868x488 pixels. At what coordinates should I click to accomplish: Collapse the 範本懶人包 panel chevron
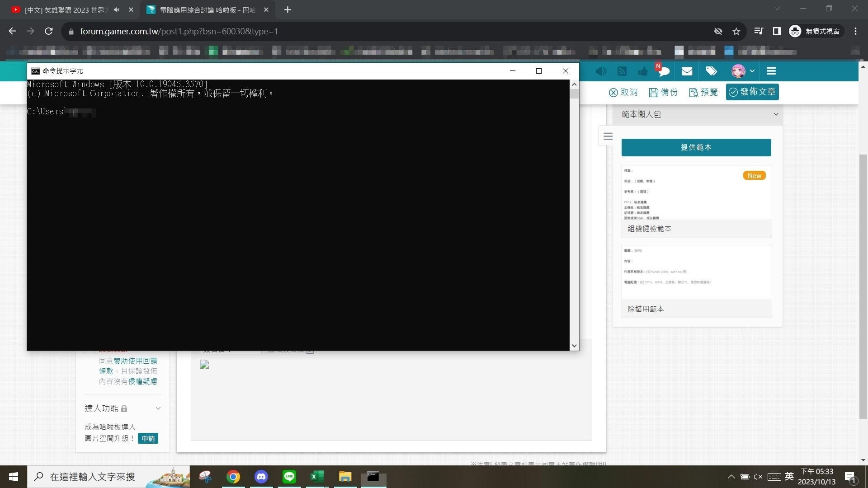[x=776, y=114]
